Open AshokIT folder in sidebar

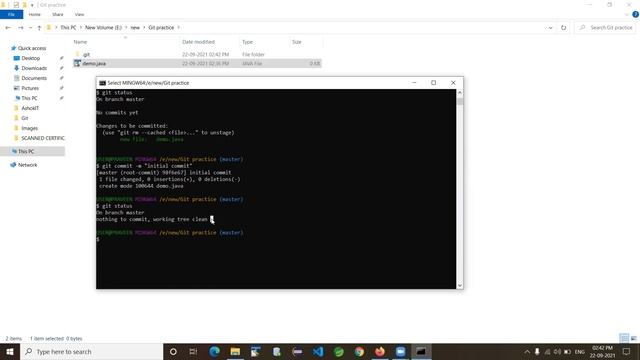tap(30, 108)
